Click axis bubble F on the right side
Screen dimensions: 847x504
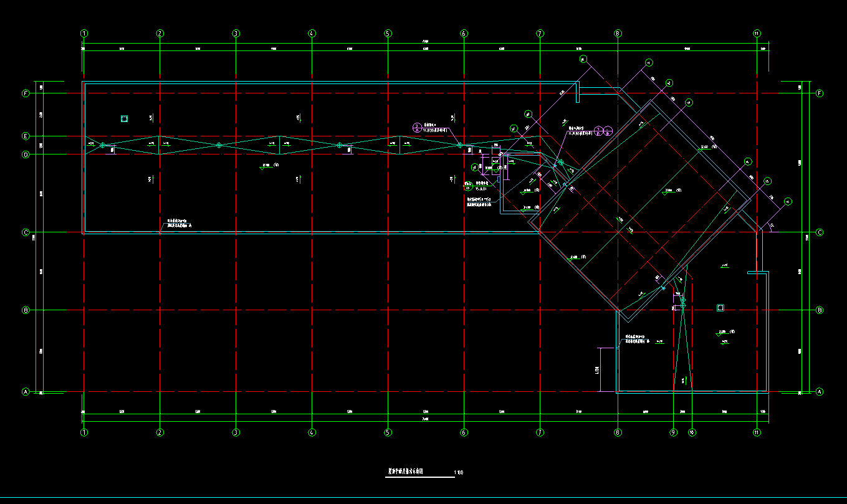[x=820, y=93]
